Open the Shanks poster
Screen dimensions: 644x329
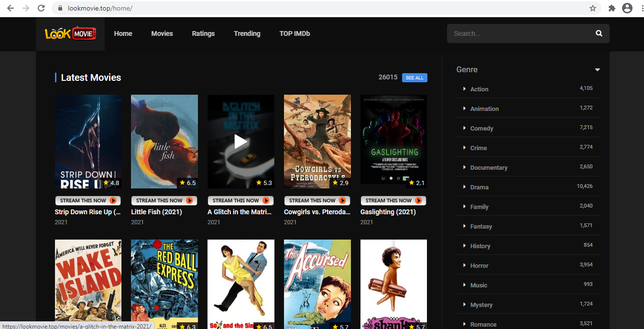tap(393, 284)
